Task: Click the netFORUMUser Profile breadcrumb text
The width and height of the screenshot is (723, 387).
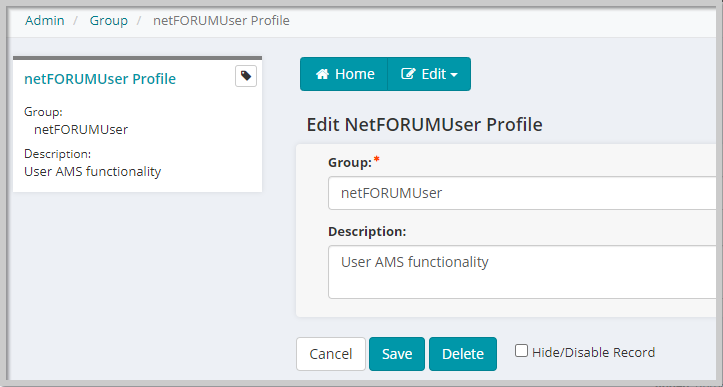Action: [x=221, y=20]
